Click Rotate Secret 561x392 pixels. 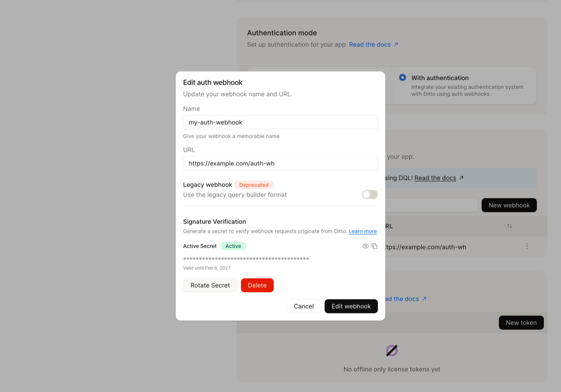pyautogui.click(x=210, y=285)
